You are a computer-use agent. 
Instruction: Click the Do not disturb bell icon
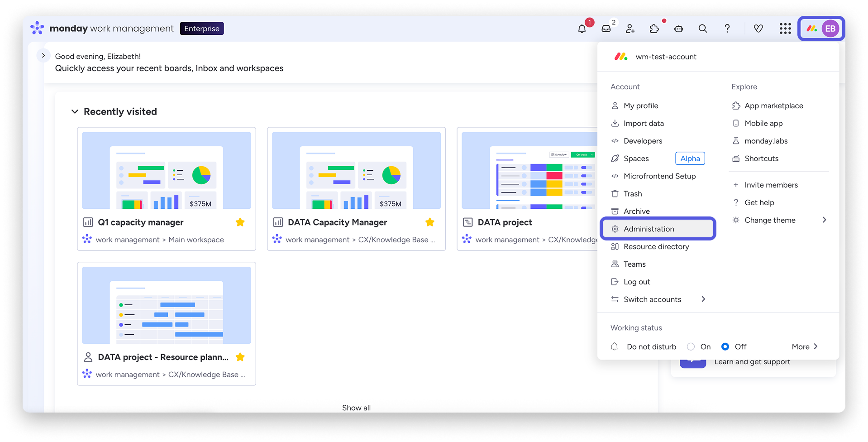614,346
